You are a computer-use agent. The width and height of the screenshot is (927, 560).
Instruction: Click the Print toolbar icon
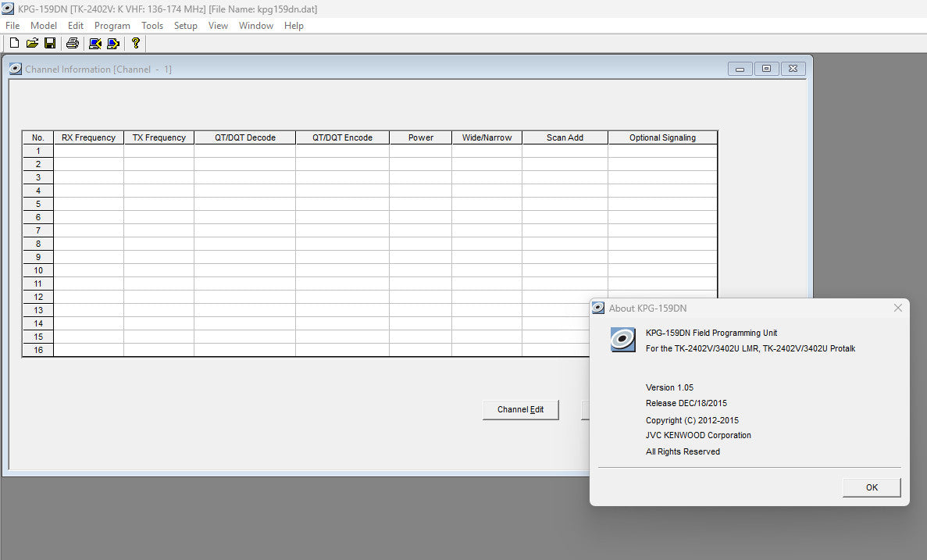tap(72, 43)
